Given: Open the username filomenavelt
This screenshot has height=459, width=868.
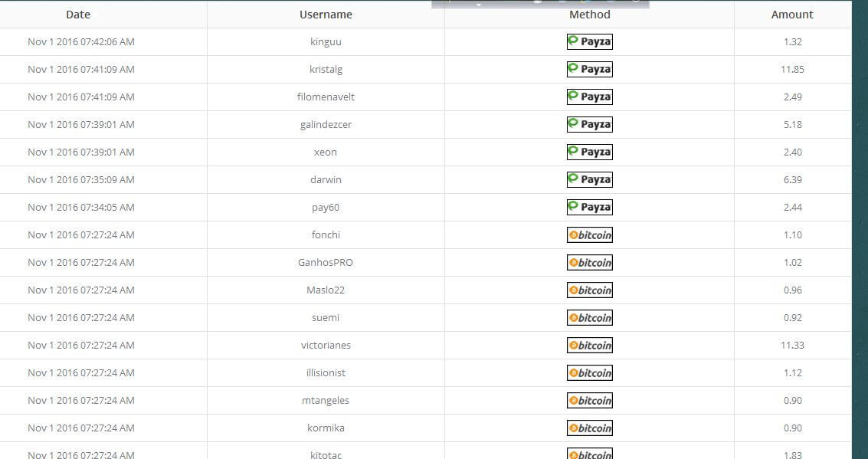Looking at the screenshot, I should (326, 97).
